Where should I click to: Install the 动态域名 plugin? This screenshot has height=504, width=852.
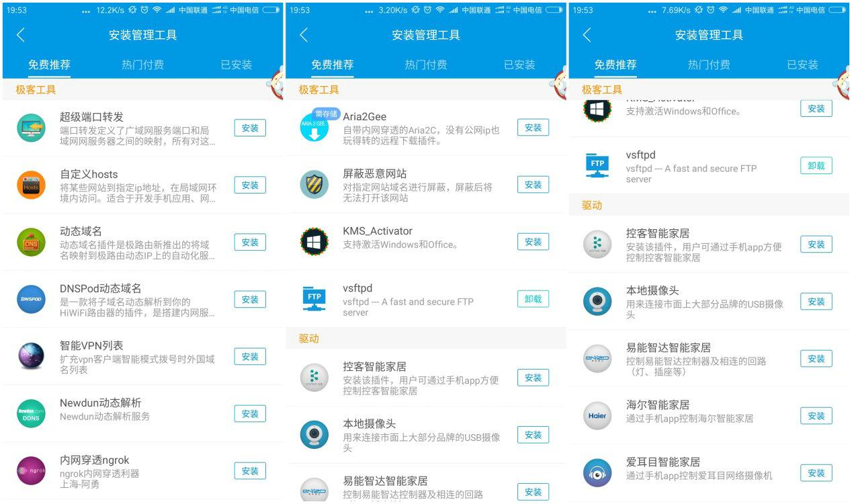point(249,242)
